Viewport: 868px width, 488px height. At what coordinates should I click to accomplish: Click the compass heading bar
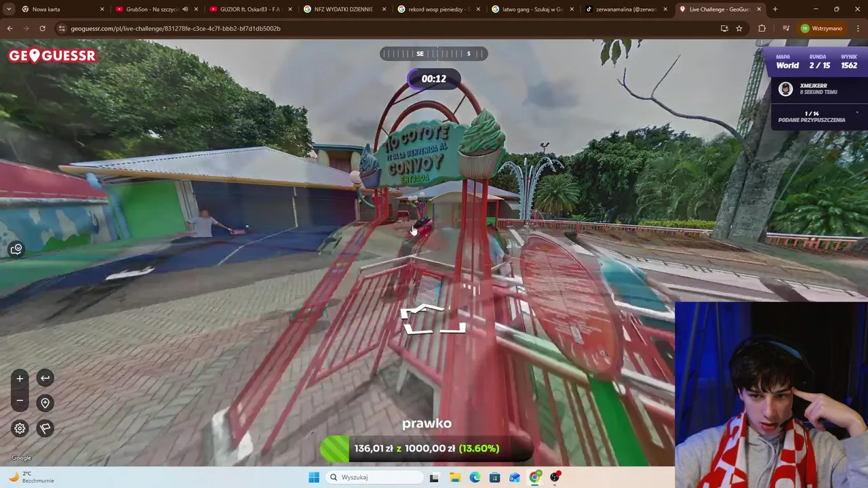pos(433,54)
